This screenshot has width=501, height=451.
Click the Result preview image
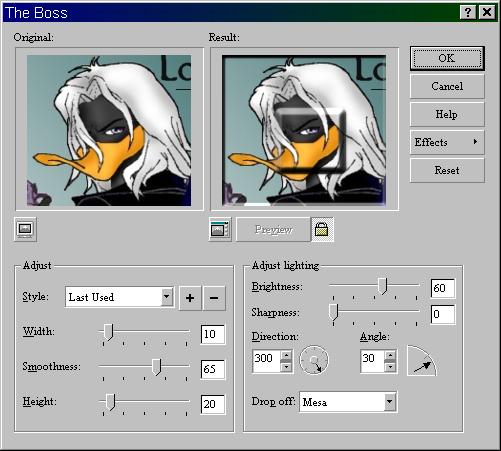point(304,130)
